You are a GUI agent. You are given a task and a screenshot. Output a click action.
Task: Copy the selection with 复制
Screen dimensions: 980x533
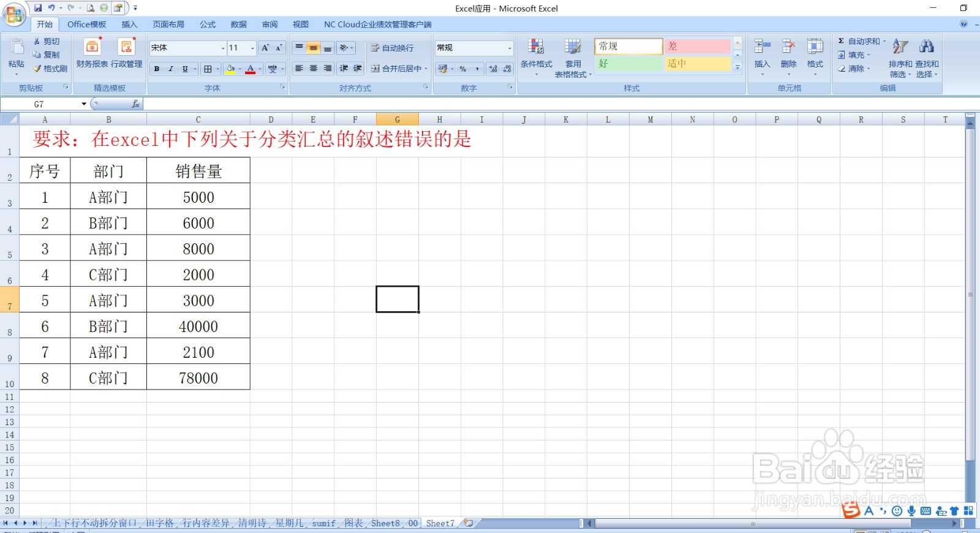click(x=47, y=55)
